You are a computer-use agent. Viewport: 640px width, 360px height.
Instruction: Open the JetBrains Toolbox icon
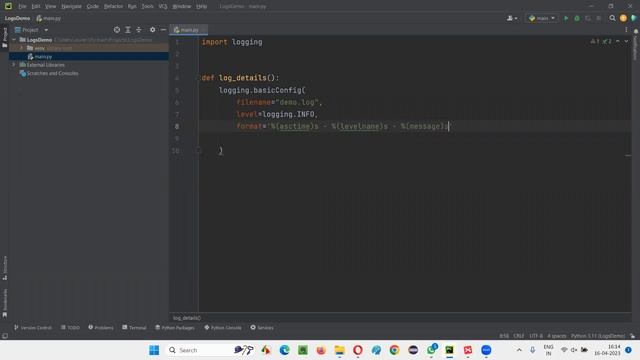click(x=633, y=18)
